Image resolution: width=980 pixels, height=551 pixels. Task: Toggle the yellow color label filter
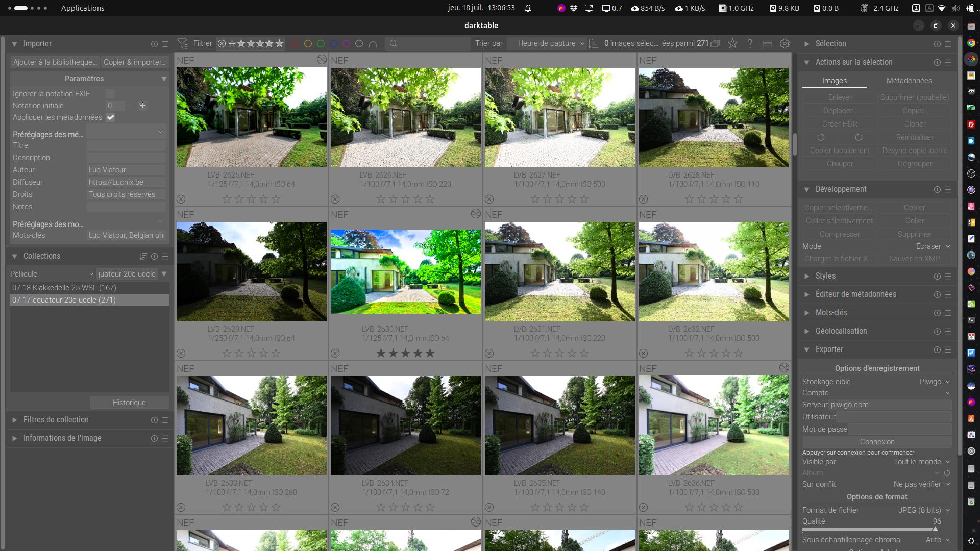point(308,44)
